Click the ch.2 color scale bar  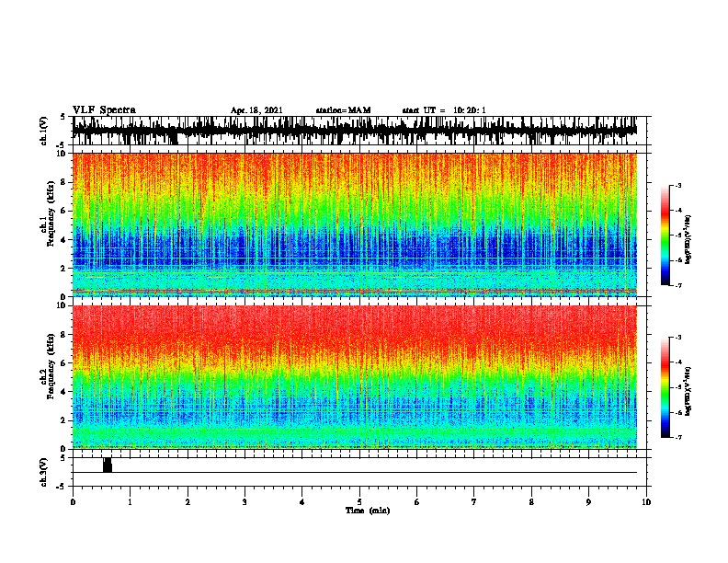[665, 387]
